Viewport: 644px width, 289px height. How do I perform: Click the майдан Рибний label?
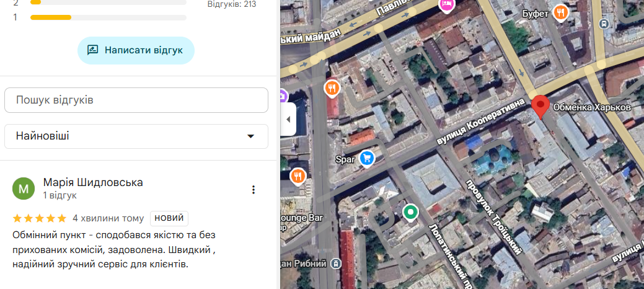[x=304, y=263]
